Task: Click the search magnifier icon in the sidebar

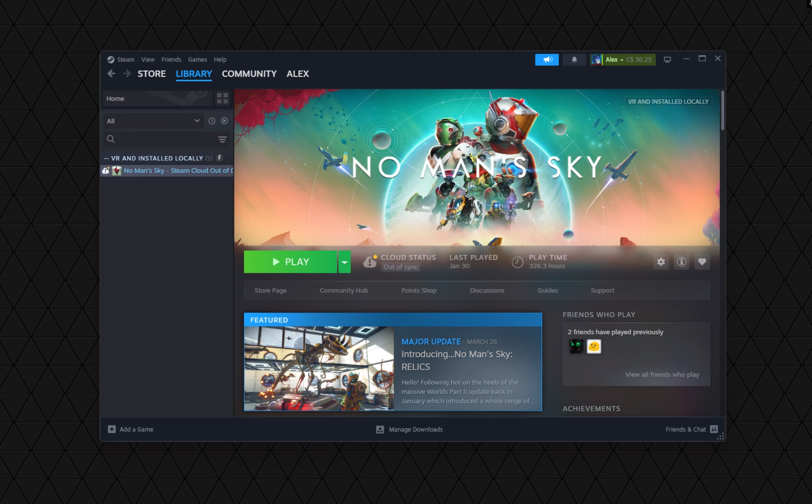Action: (x=110, y=139)
